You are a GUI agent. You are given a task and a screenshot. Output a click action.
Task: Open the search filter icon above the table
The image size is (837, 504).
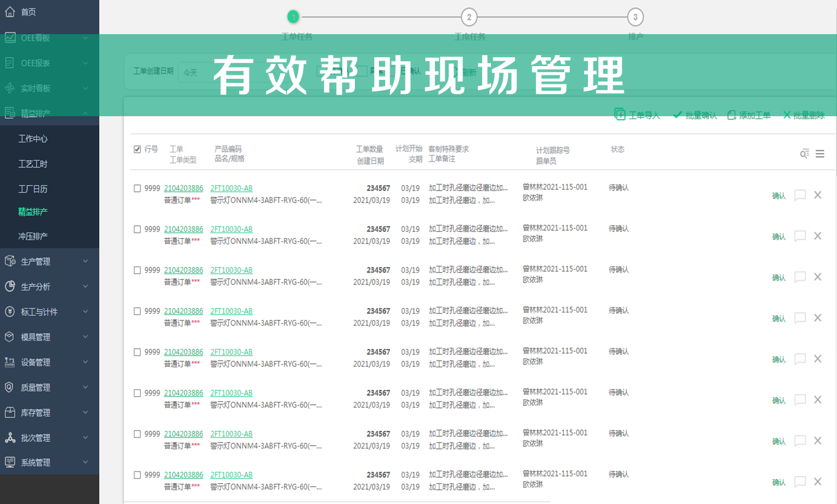click(804, 153)
